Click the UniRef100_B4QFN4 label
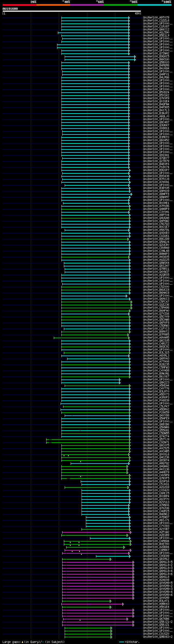 click(x=156, y=104)
